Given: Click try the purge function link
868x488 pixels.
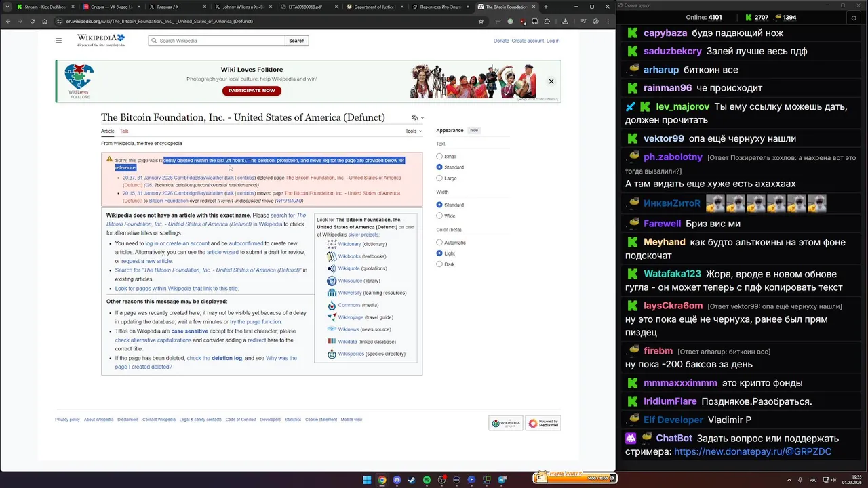Looking at the screenshot, I should (x=255, y=322).
